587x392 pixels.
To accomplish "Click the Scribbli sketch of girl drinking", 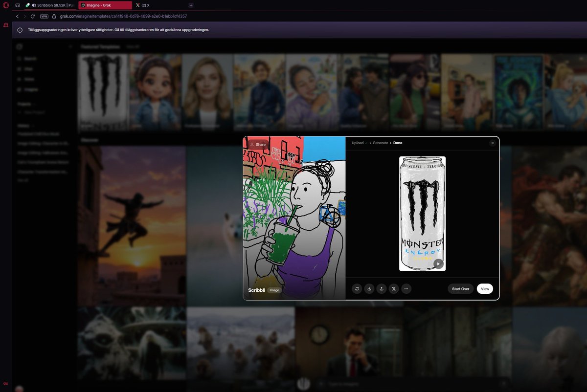I will coord(294,218).
